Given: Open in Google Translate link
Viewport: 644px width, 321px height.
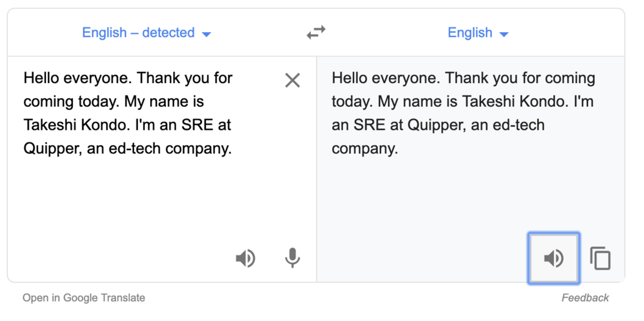Looking at the screenshot, I should 84,298.
